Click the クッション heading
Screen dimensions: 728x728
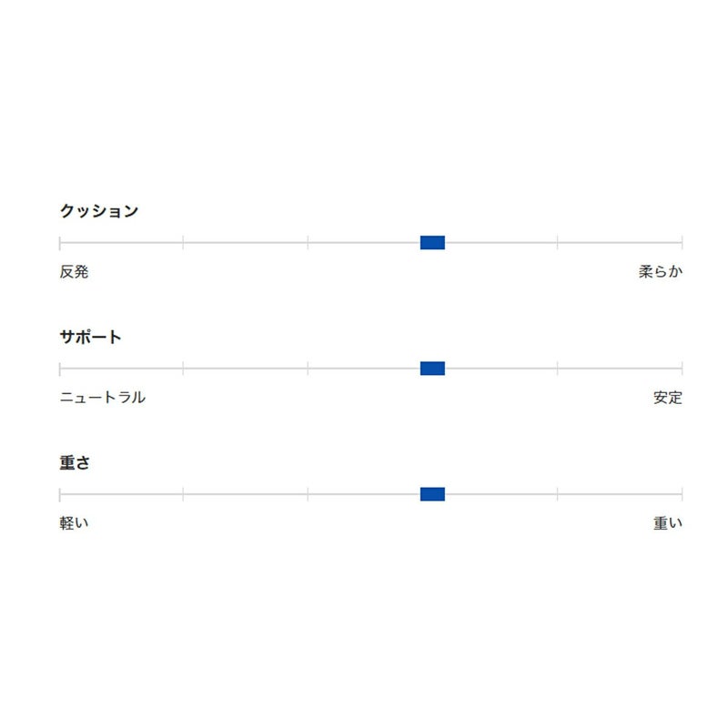pos(99,211)
